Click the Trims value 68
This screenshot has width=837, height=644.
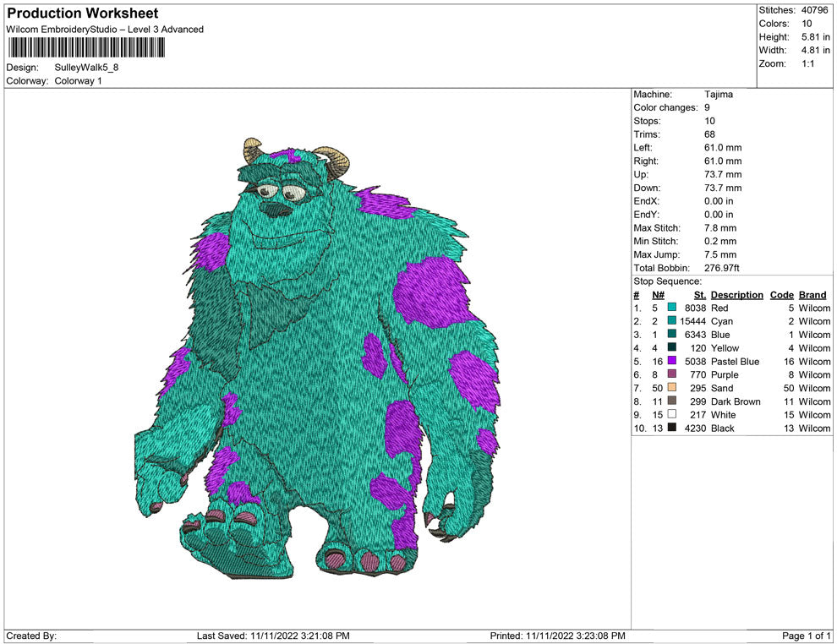coord(709,134)
